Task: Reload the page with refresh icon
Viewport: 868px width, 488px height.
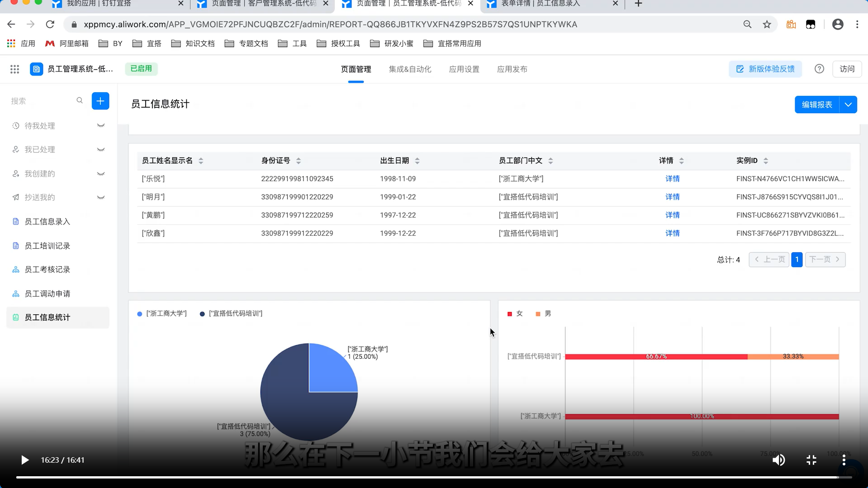Action: point(50,24)
